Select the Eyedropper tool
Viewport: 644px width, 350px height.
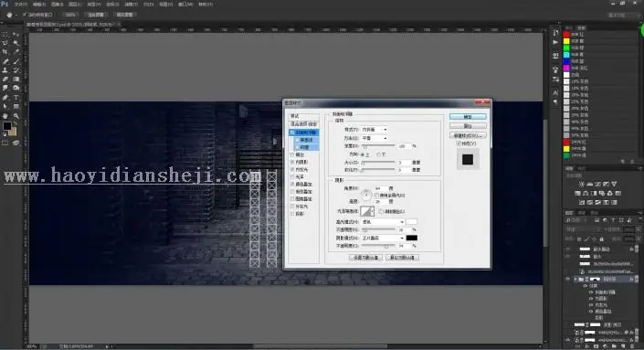[16, 52]
